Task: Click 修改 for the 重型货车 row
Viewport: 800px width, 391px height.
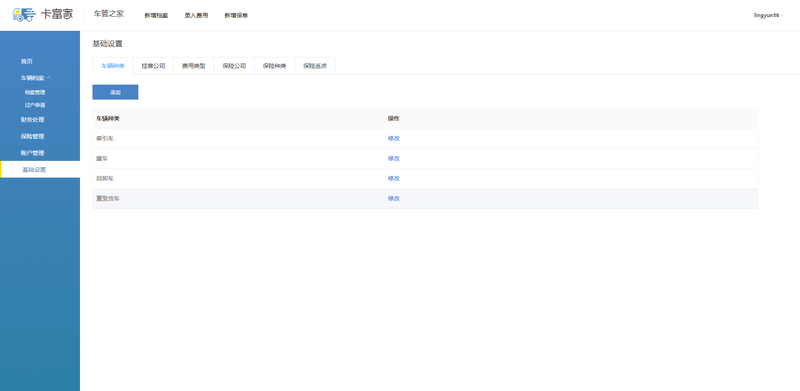Action: click(393, 198)
